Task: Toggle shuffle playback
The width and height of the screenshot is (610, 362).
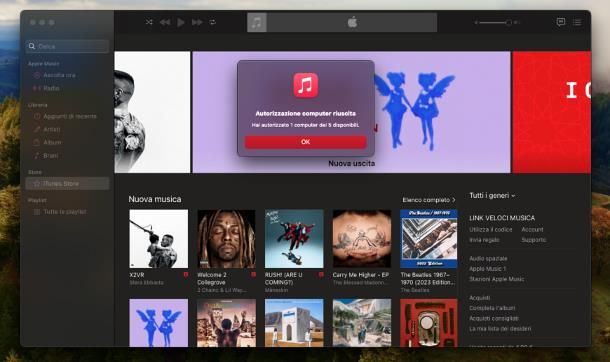Action: (x=149, y=22)
